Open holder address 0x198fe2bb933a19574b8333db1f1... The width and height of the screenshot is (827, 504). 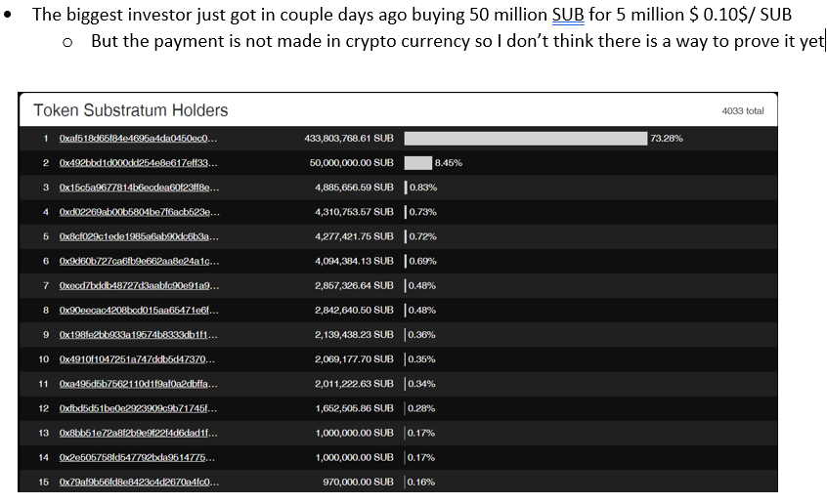tap(138, 335)
